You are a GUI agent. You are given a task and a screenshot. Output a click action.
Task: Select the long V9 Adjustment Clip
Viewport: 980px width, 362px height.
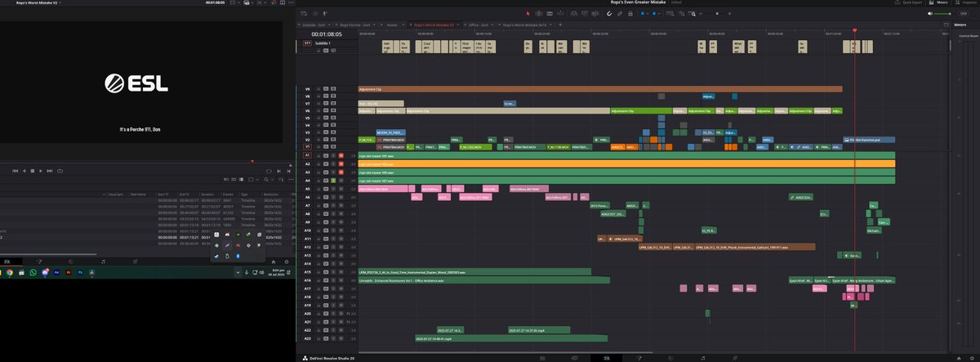tap(600, 88)
